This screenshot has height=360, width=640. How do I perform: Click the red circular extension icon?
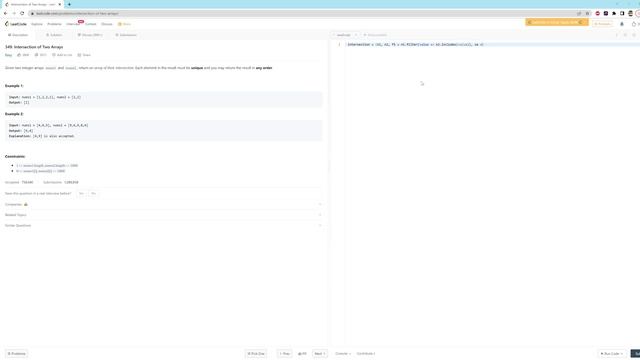click(598, 13)
